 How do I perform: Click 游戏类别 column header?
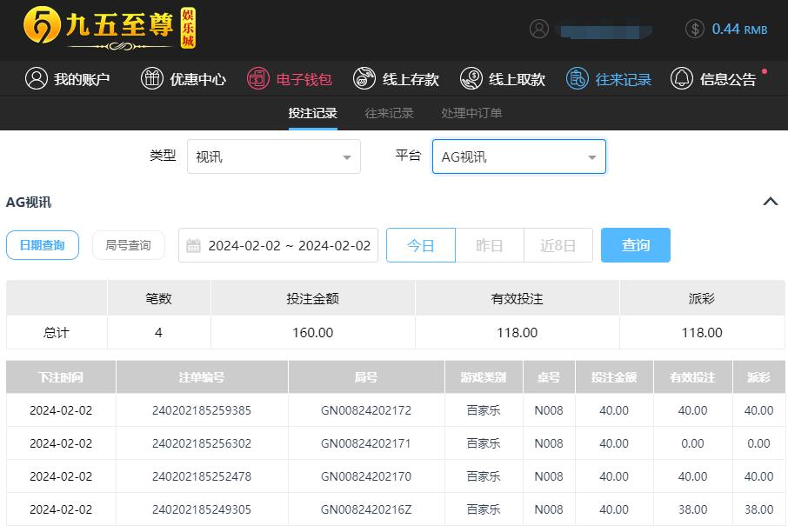(x=484, y=376)
